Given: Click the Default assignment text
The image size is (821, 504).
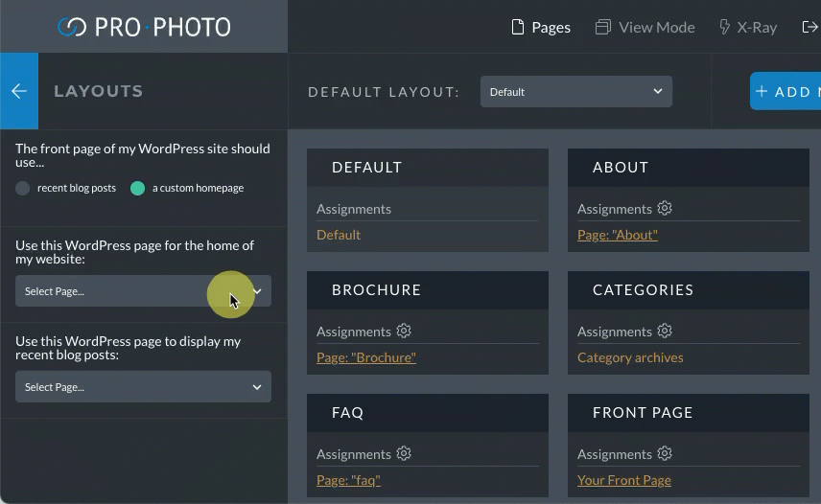Looking at the screenshot, I should click(x=339, y=235).
